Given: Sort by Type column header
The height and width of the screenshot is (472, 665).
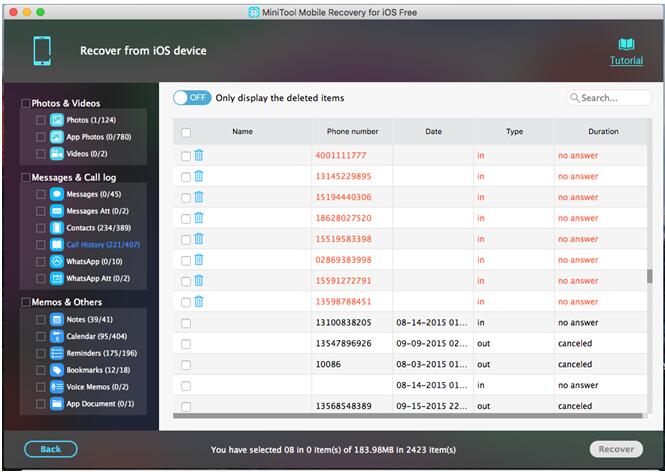Looking at the screenshot, I should (x=514, y=131).
